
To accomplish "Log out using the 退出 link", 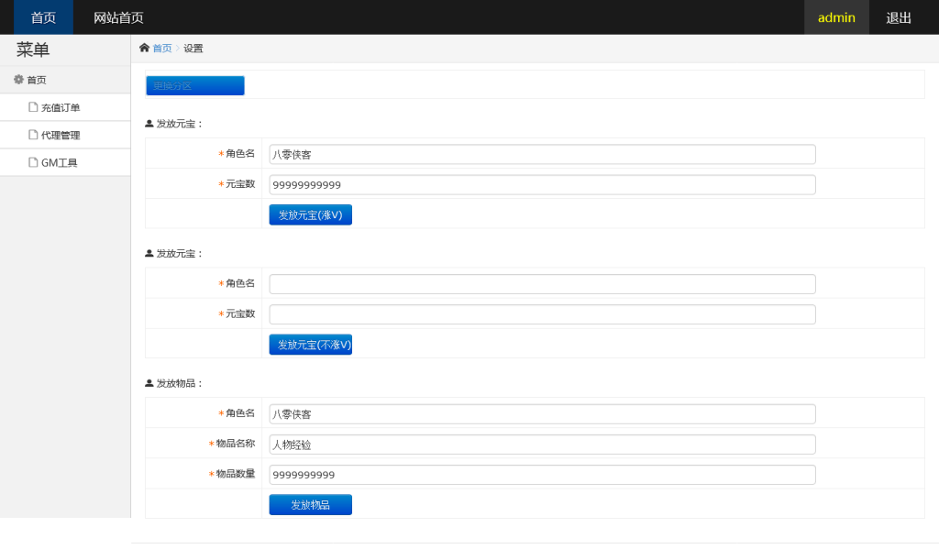I will (x=899, y=17).
